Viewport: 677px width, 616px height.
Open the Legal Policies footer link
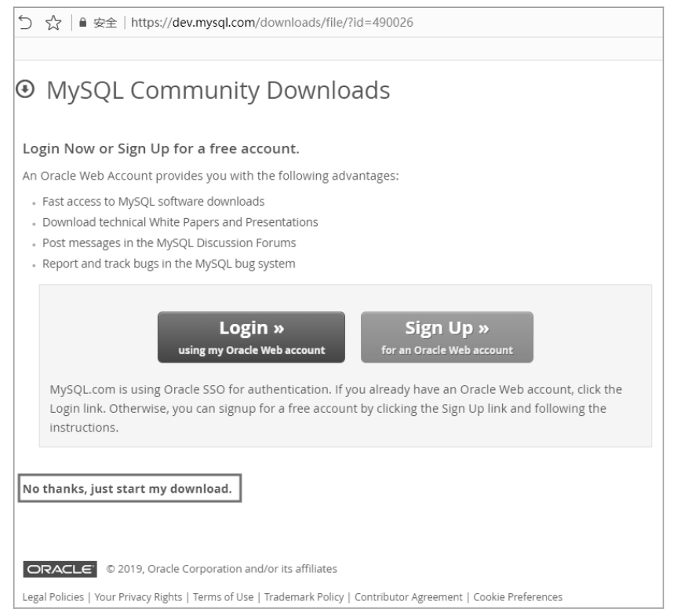tap(53, 597)
